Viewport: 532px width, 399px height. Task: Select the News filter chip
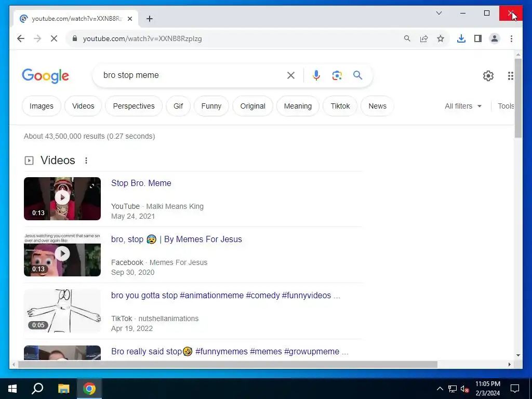point(377,106)
